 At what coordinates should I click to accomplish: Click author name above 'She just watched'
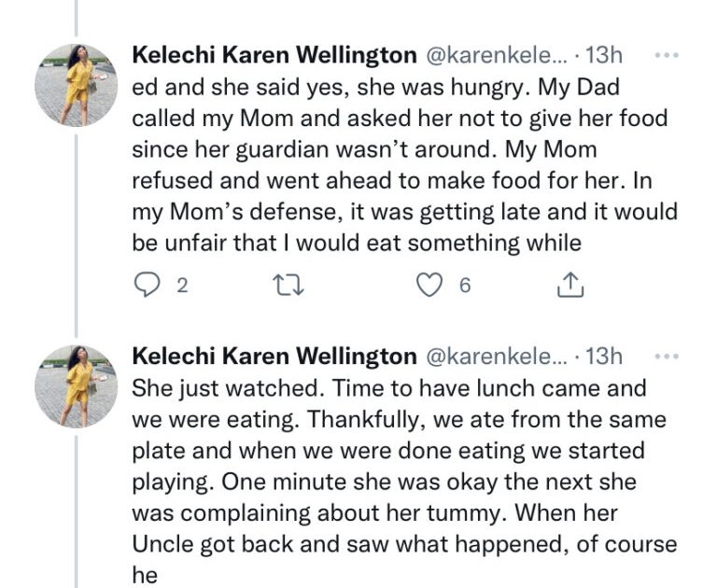pyautogui.click(x=274, y=357)
